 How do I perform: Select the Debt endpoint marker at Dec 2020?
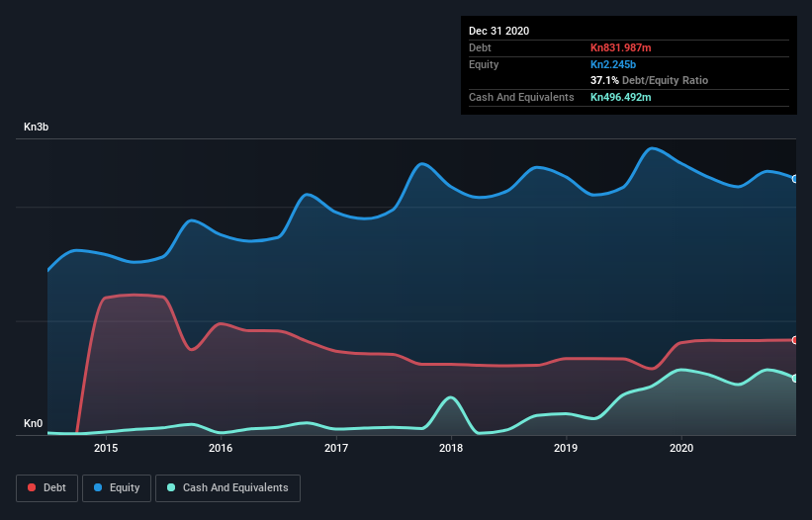[795, 340]
